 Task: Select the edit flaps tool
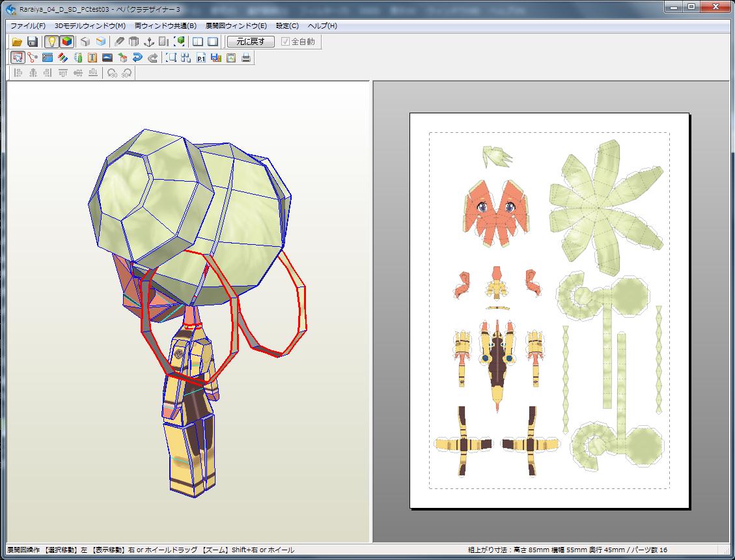click(x=47, y=58)
